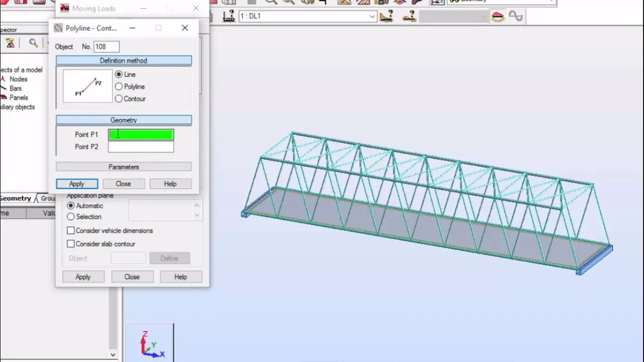
Task: Close the Polyline - Contour dialog with X
Action: tap(185, 28)
